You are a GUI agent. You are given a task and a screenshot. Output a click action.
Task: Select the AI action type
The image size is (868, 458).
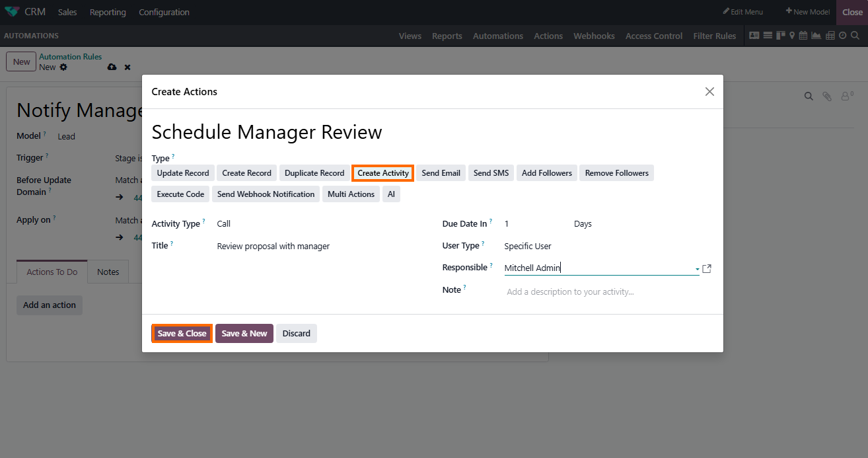pyautogui.click(x=391, y=194)
